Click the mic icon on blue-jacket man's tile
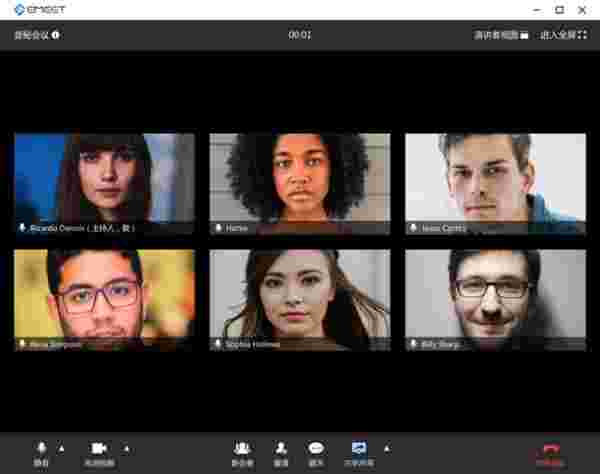The height and width of the screenshot is (474, 600). click(413, 228)
